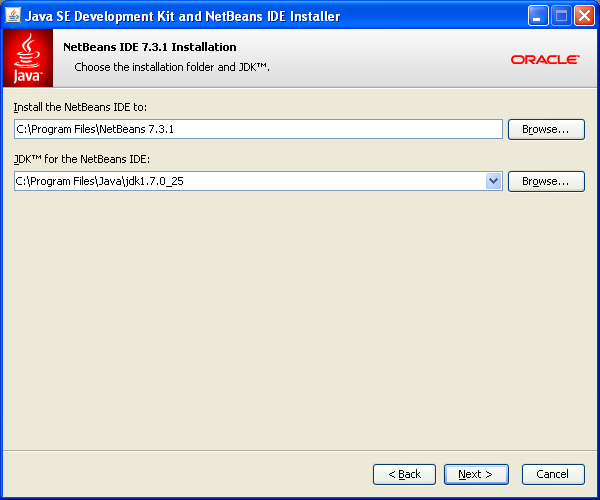The height and width of the screenshot is (500, 600).
Task: Browse for the NetBeans installation folder
Action: pyautogui.click(x=546, y=129)
